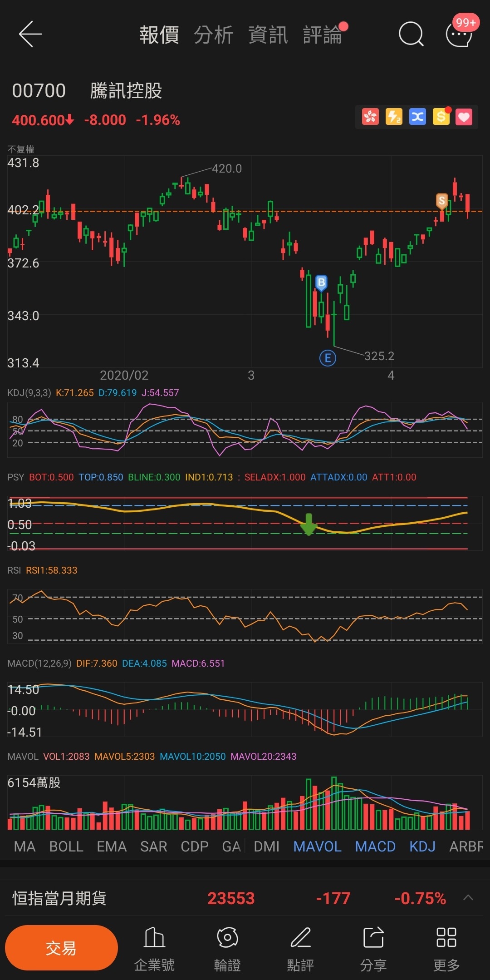Tap the blue shuffle arrows icon
The image size is (490, 980).
pos(417,117)
